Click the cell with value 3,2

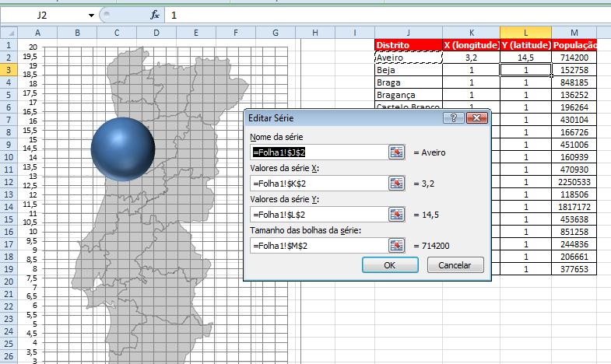click(472, 58)
